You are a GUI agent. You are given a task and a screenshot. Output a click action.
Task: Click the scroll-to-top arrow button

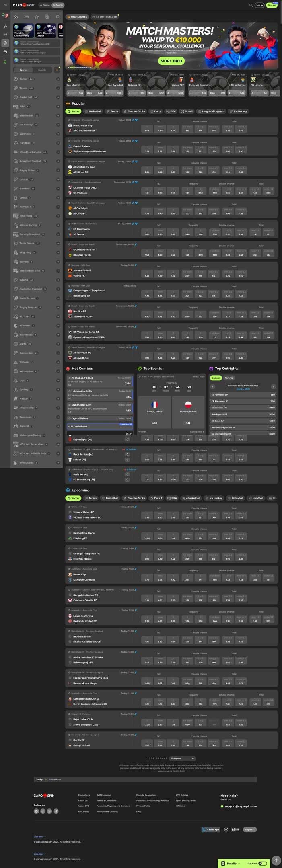[276, 860]
